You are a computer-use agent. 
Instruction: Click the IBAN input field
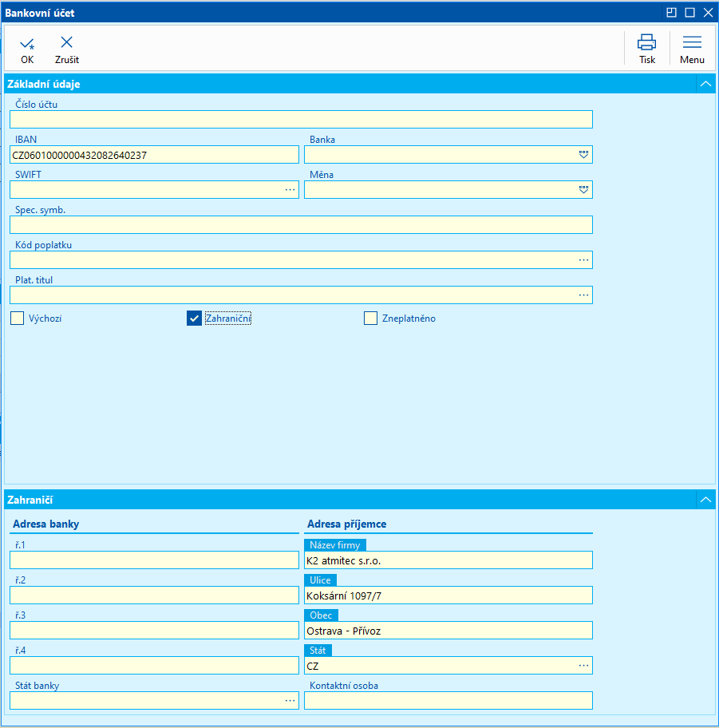click(154, 155)
